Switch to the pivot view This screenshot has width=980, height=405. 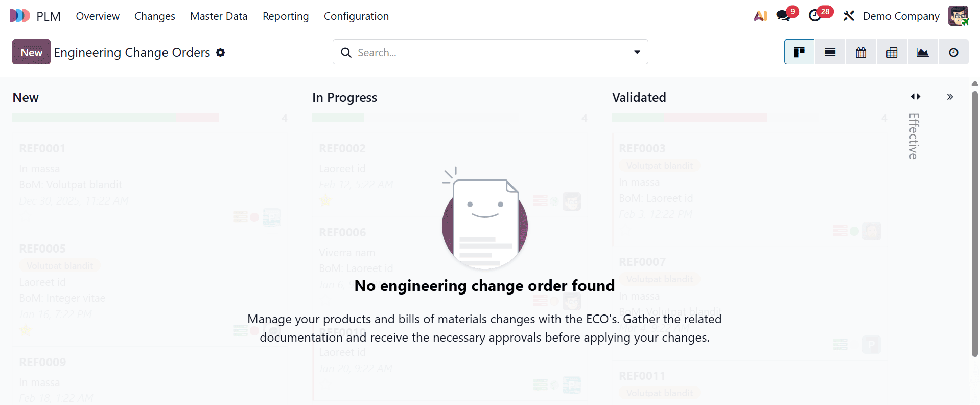(892, 52)
